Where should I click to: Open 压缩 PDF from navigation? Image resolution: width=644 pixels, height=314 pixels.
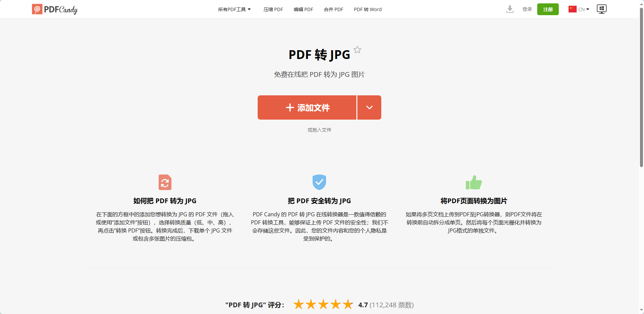click(273, 9)
